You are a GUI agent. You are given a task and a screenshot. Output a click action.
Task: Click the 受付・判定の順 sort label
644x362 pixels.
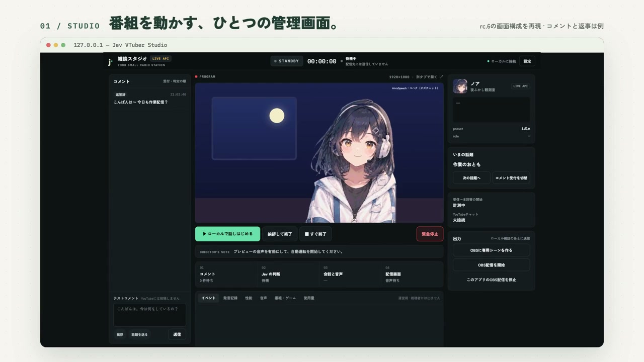click(x=174, y=81)
